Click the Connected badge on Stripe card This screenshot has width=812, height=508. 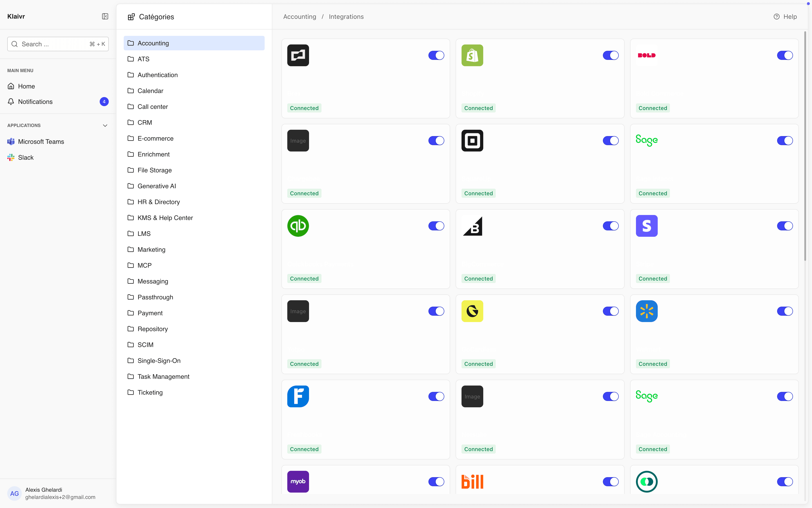653,278
